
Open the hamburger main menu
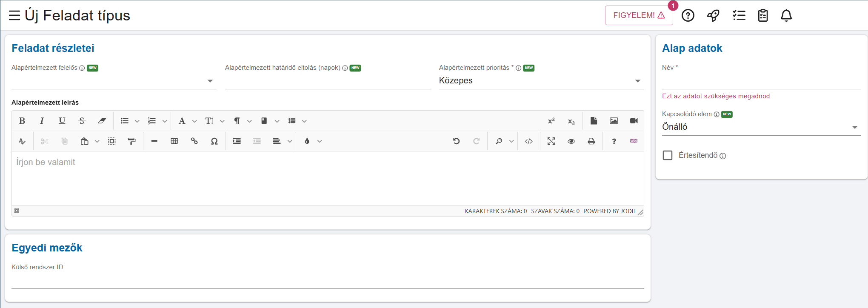pyautogui.click(x=14, y=16)
